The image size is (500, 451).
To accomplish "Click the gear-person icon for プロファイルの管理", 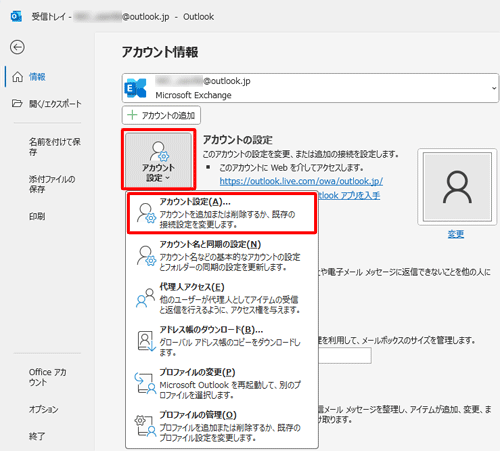I will (x=145, y=426).
